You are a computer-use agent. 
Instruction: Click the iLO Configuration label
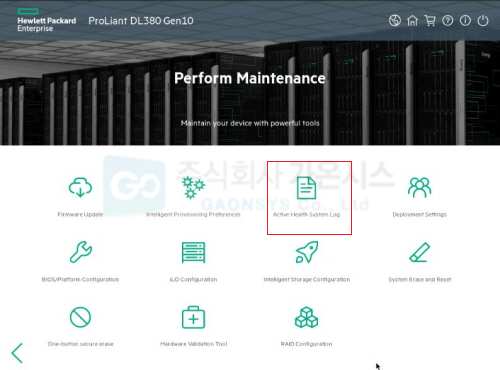193,279
